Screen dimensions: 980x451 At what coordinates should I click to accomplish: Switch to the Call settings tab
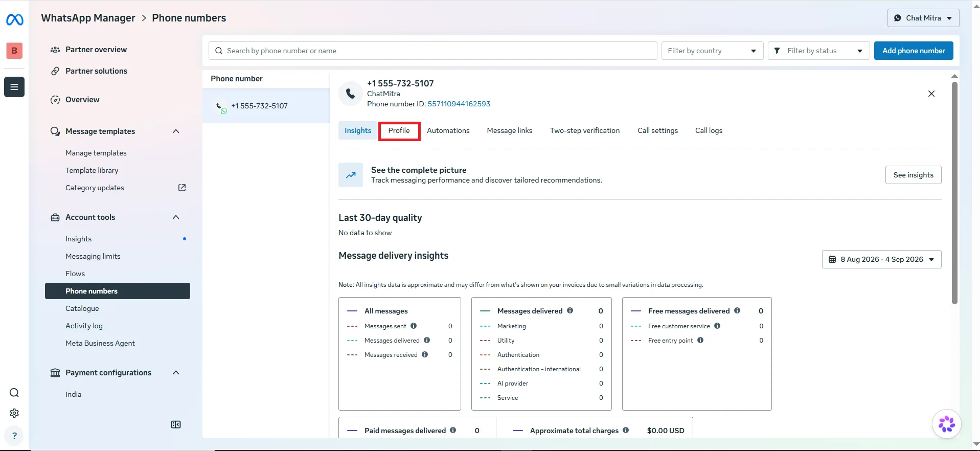click(x=657, y=131)
